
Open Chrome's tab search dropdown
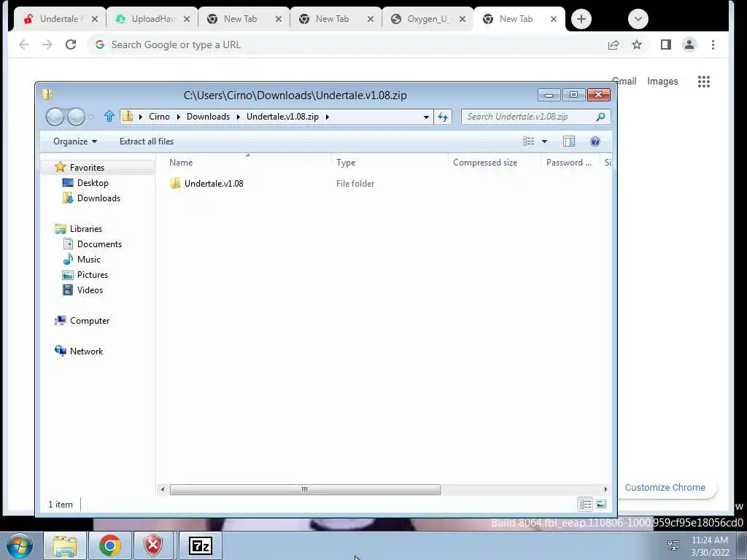coord(638,19)
